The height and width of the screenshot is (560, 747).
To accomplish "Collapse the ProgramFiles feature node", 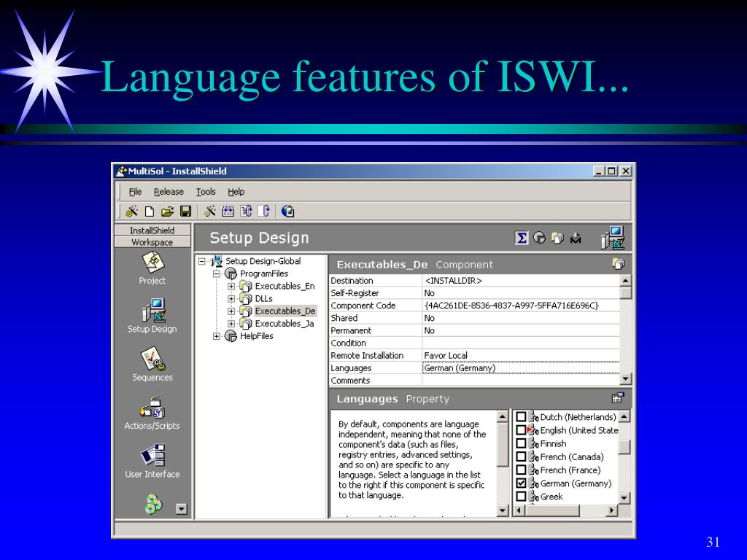I will pyautogui.click(x=216, y=273).
